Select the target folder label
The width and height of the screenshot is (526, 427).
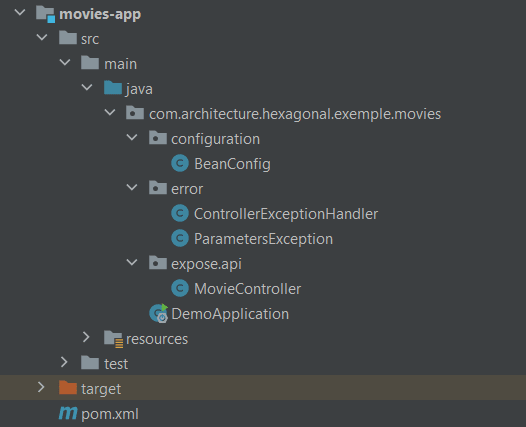(x=101, y=389)
